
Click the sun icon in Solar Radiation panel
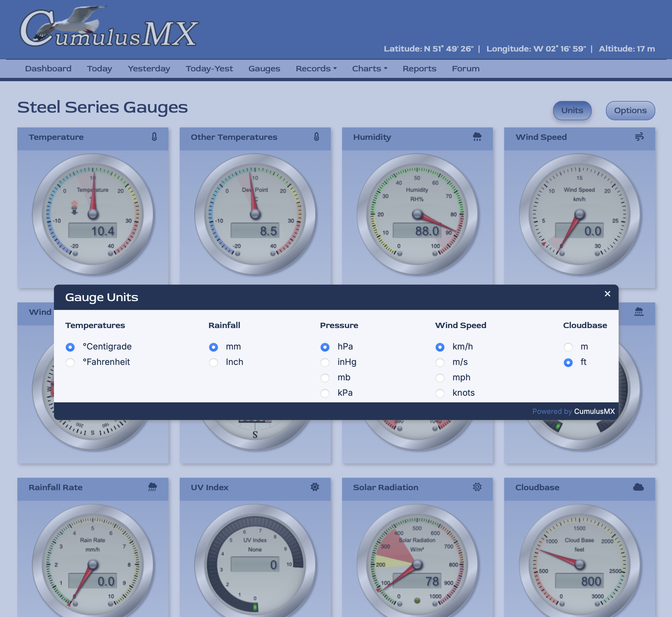[x=477, y=487]
